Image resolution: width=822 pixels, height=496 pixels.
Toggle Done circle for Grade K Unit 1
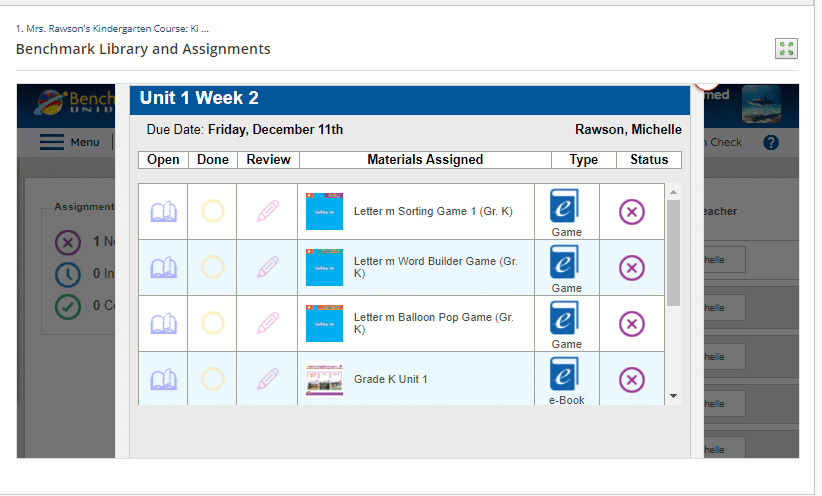click(x=212, y=380)
